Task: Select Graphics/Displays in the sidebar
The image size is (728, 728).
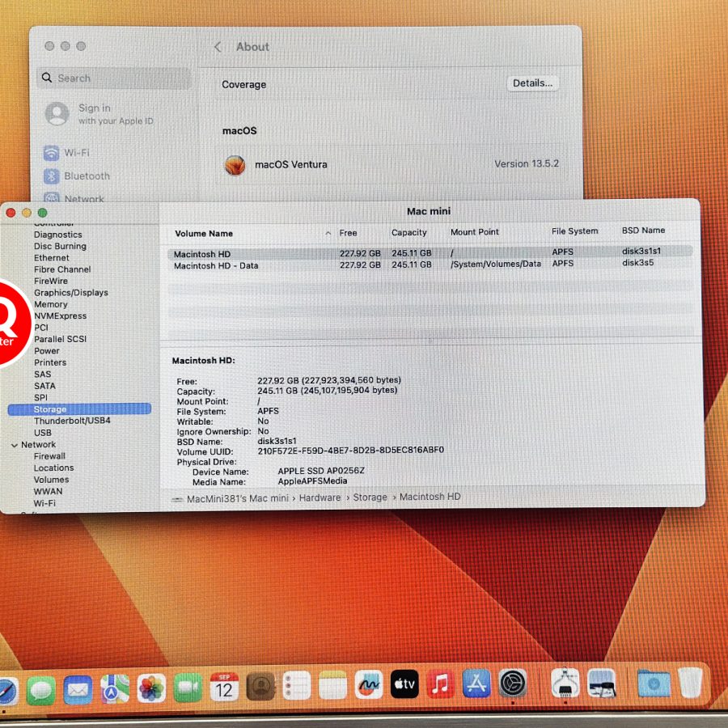Action: coord(71,293)
